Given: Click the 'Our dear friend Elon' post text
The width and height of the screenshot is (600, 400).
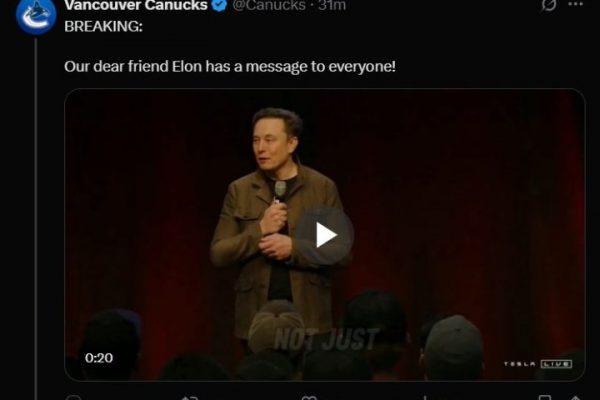Looking at the screenshot, I should click(x=230, y=67).
